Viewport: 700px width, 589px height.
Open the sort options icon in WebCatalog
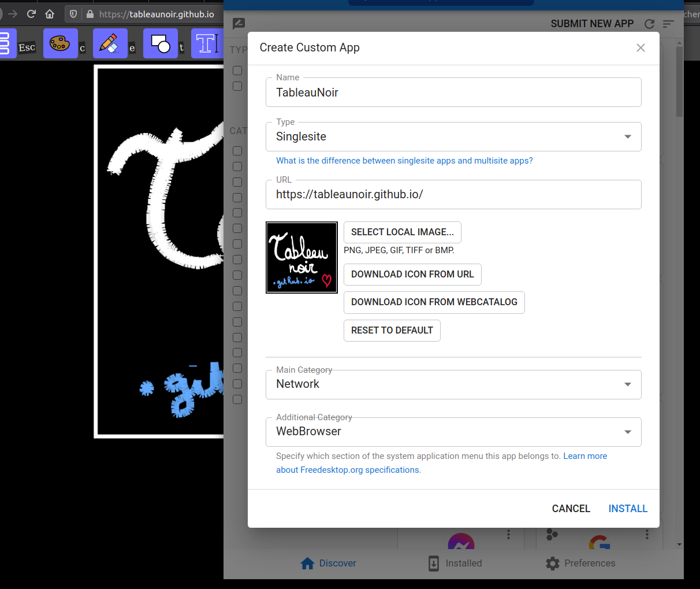pyautogui.click(x=668, y=24)
